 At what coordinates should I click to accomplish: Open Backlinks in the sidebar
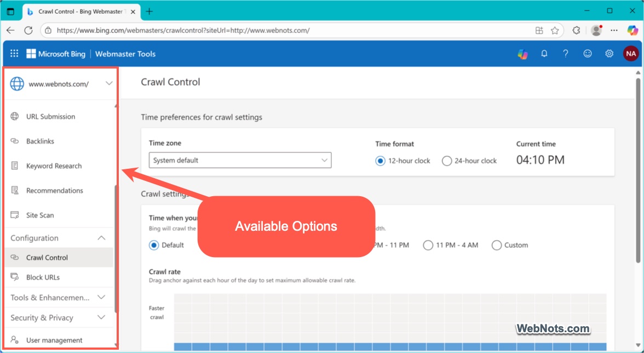41,141
